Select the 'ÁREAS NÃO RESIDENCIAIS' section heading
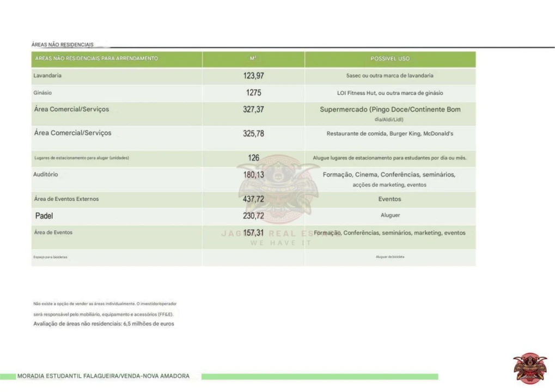The height and width of the screenshot is (392, 555). click(x=63, y=45)
